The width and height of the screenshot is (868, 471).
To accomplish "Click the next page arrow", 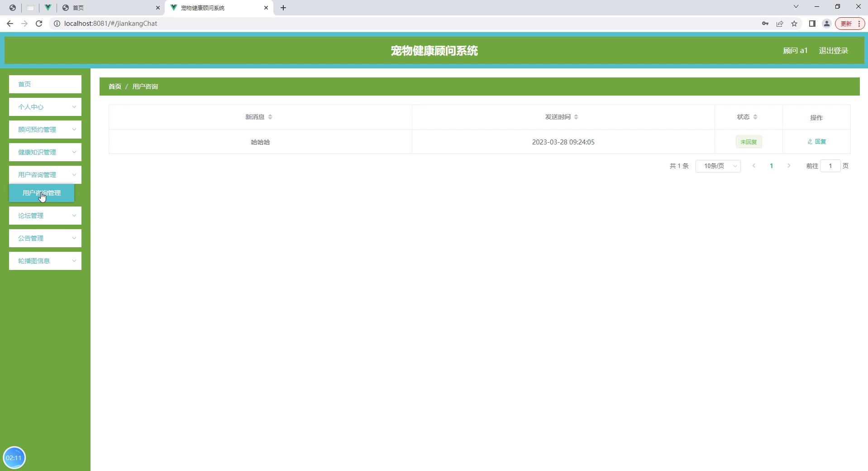I will tap(789, 166).
